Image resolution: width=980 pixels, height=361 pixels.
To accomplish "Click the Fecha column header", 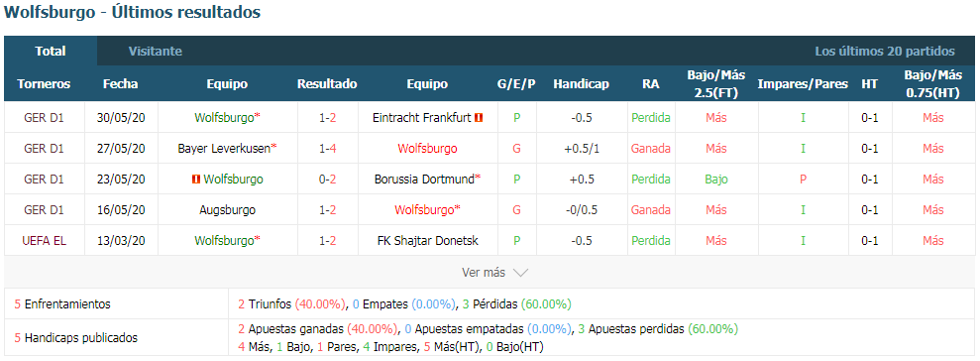I will pyautogui.click(x=121, y=84).
